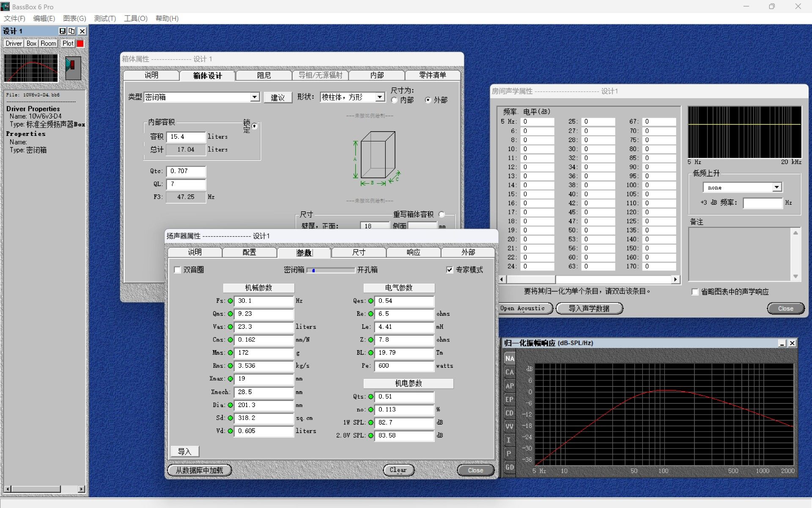Click the duplicate design icon in 设计 1 panel

pos(72,31)
